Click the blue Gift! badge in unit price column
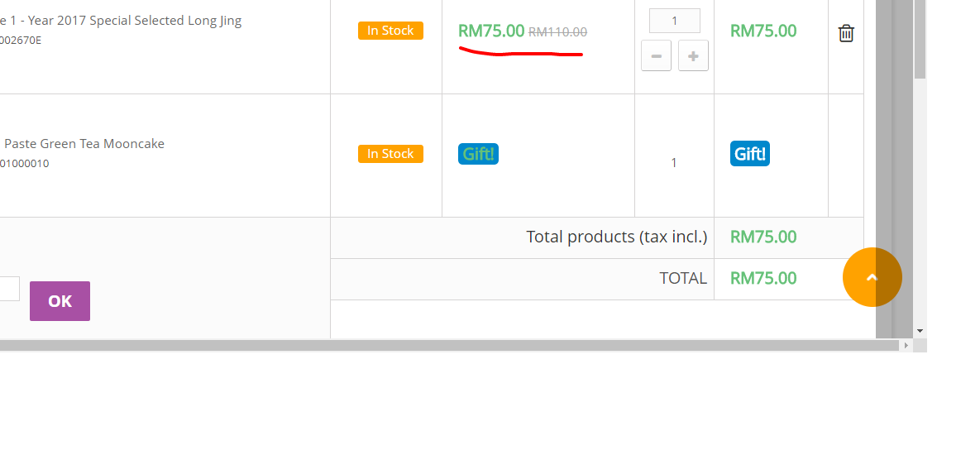This screenshot has height=460, width=980. pos(478,154)
